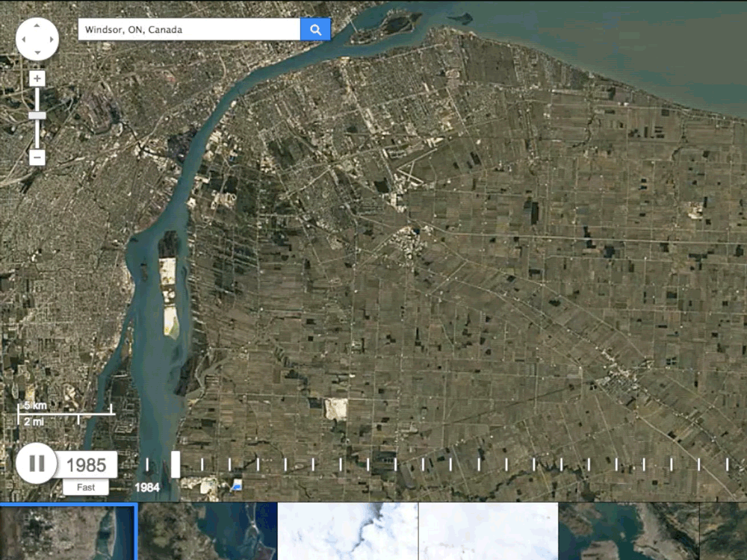Select the first highlighted location thumbnail

(69, 532)
